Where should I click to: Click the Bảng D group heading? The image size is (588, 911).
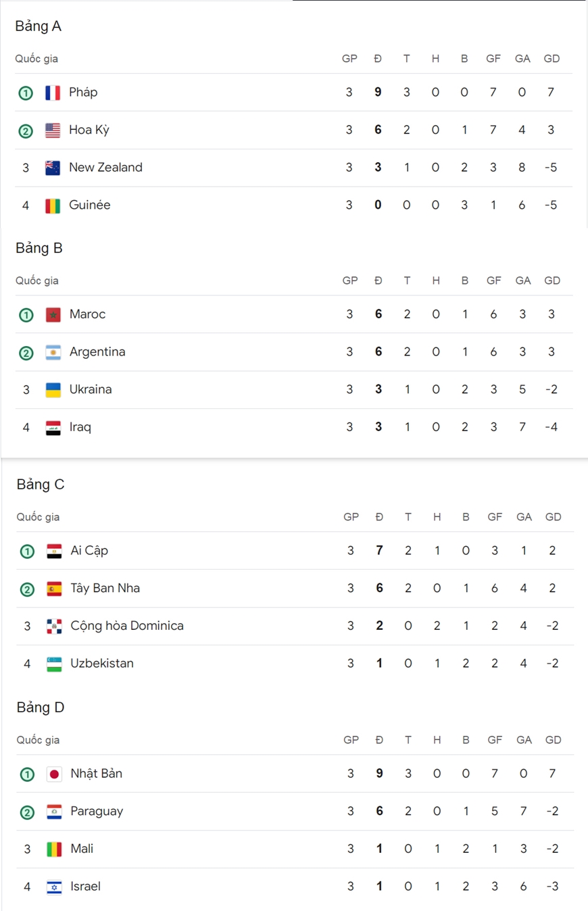(x=41, y=708)
